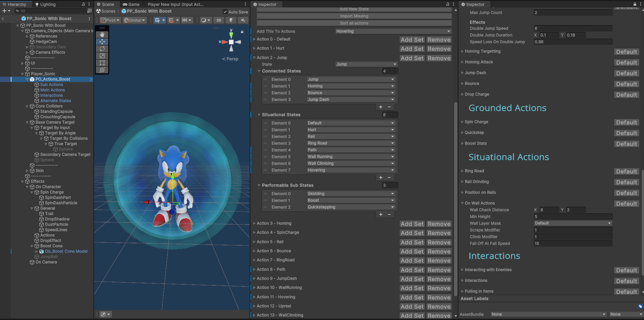
Task: Collapse the Situational States list
Action: [x=259, y=115]
